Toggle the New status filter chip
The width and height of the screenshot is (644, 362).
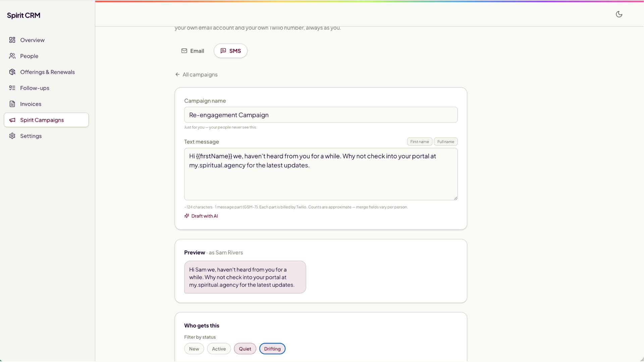pos(194,349)
